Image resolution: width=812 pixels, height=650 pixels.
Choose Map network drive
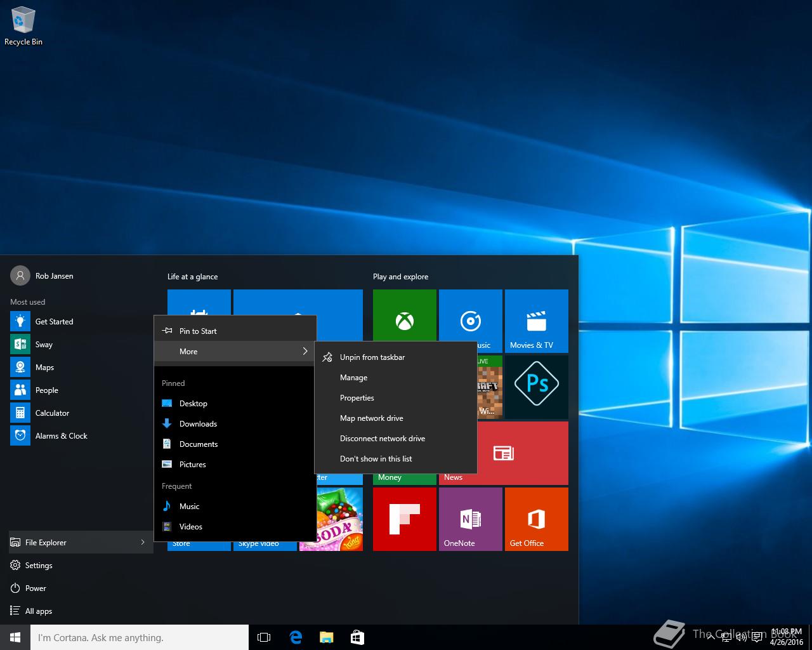395,418
